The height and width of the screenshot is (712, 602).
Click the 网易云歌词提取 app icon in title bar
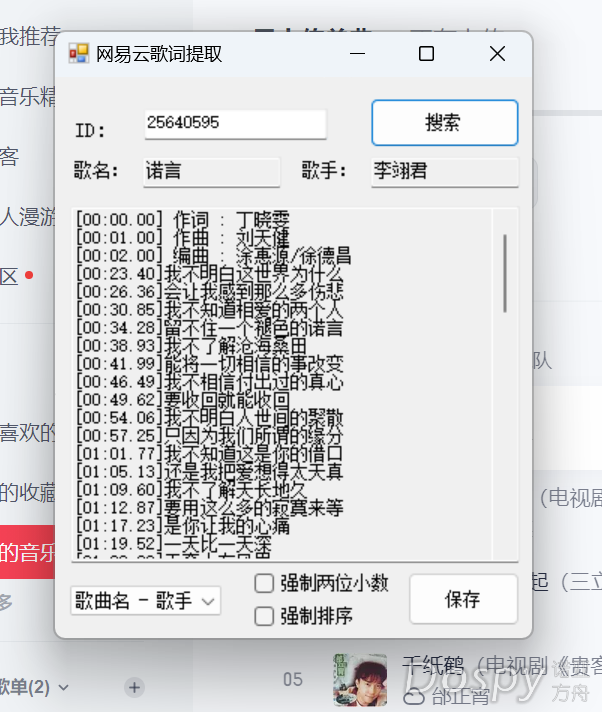(79, 54)
